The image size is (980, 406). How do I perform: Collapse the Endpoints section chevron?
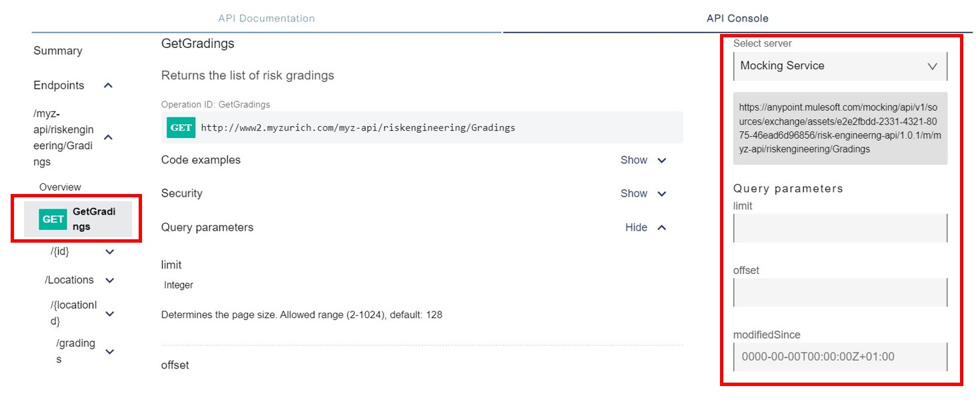tap(109, 85)
